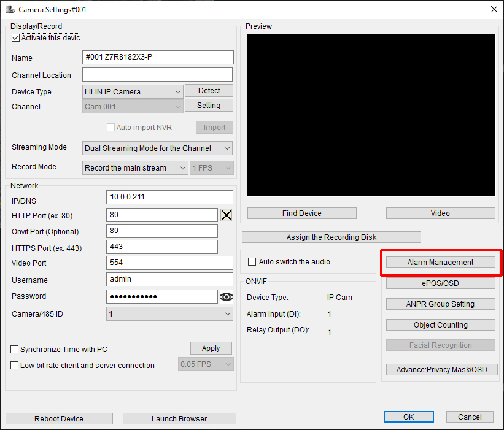
Task: Click the X icon beside HTTP Port
Action: tap(227, 215)
